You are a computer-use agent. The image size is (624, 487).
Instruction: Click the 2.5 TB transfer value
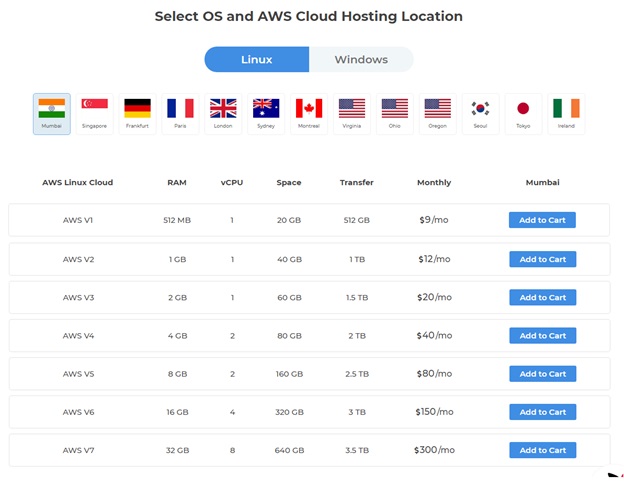[x=357, y=374]
